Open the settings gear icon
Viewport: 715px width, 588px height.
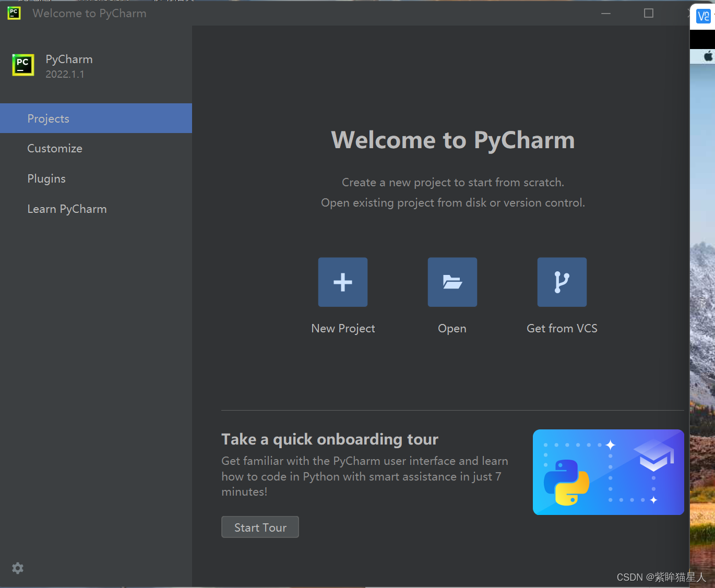pos(18,568)
